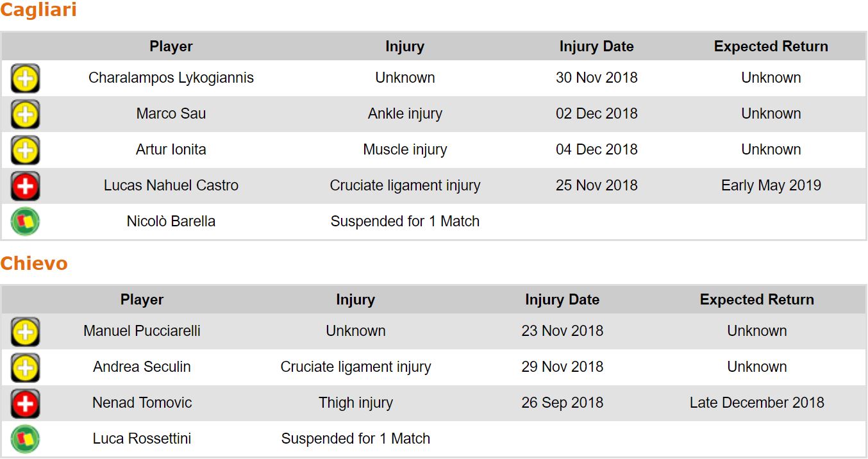Screen dimensions: 868x459
Task: Click Injury column header in Chievo table
Action: (355, 299)
